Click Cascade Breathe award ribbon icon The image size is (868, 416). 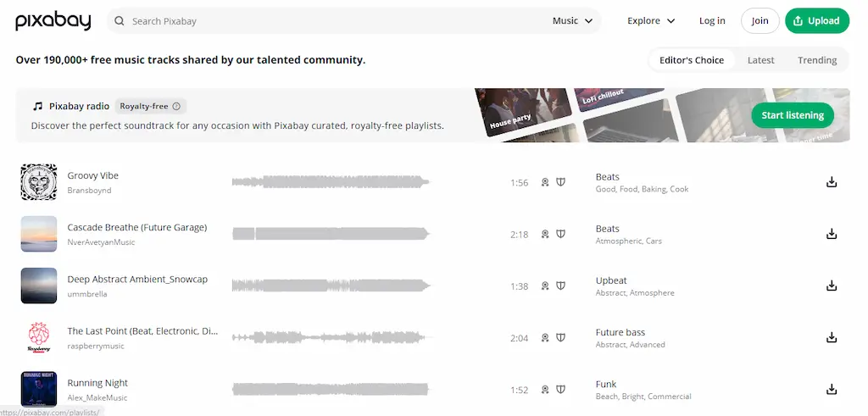(x=545, y=234)
